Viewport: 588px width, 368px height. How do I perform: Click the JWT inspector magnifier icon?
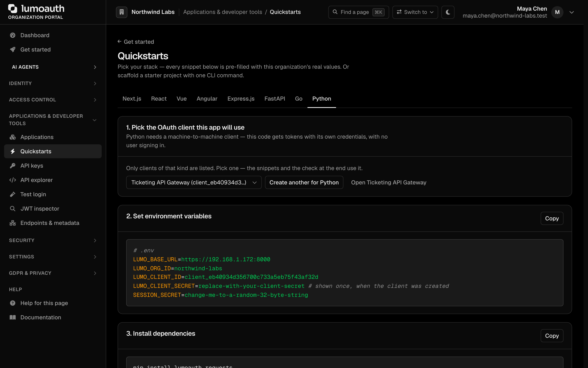pos(13,209)
